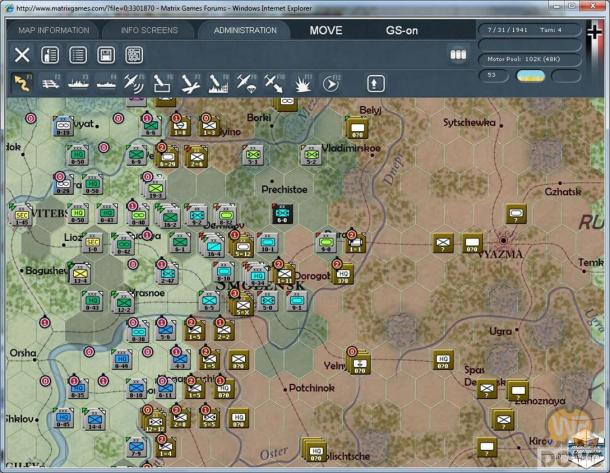This screenshot has height=473, width=610.
Task: Click the explosion icon (F11)
Action: 303,83
